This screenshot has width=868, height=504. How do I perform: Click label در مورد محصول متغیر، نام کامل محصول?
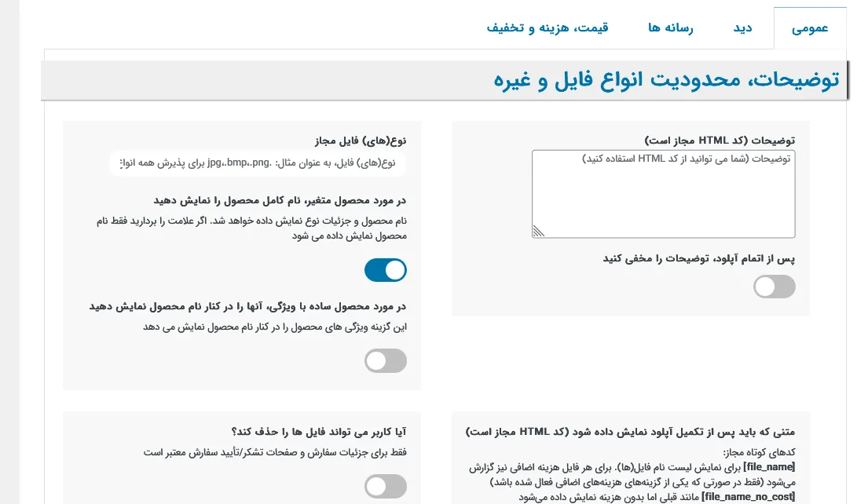(x=280, y=200)
